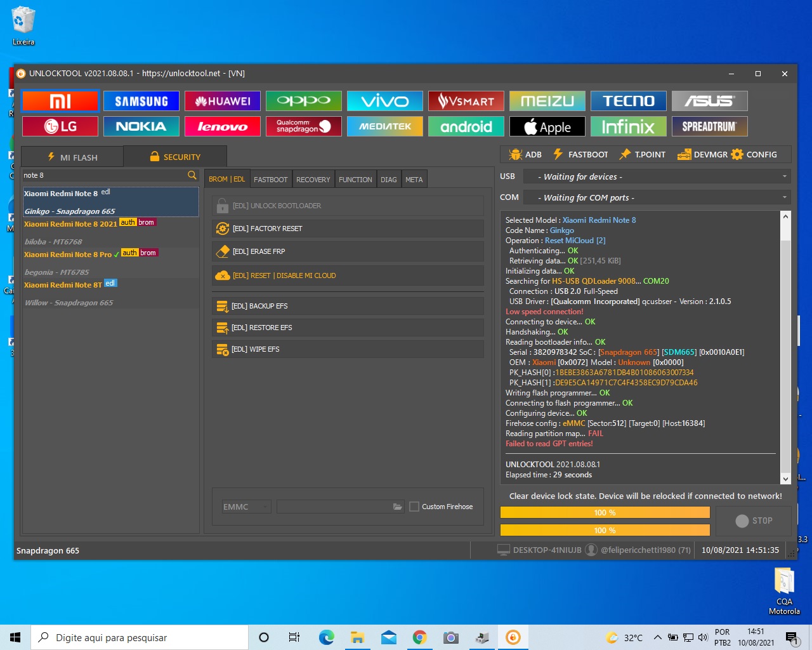Select the Samsung brand icon

(141, 101)
